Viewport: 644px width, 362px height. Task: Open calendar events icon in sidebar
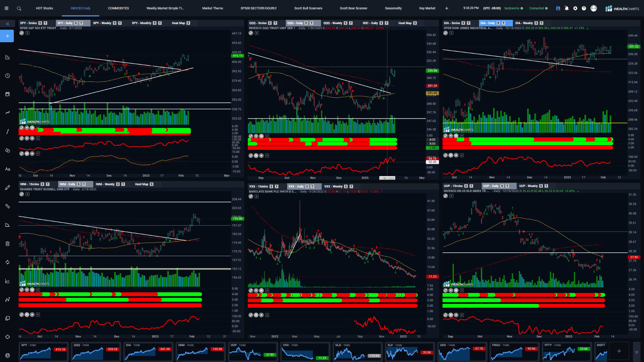7,94
